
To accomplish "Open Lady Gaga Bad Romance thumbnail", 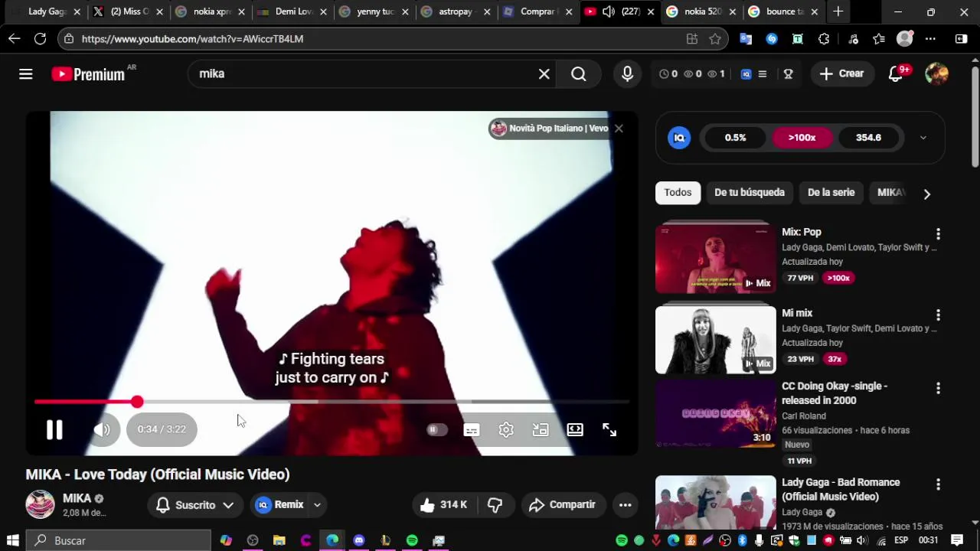I will (x=715, y=503).
